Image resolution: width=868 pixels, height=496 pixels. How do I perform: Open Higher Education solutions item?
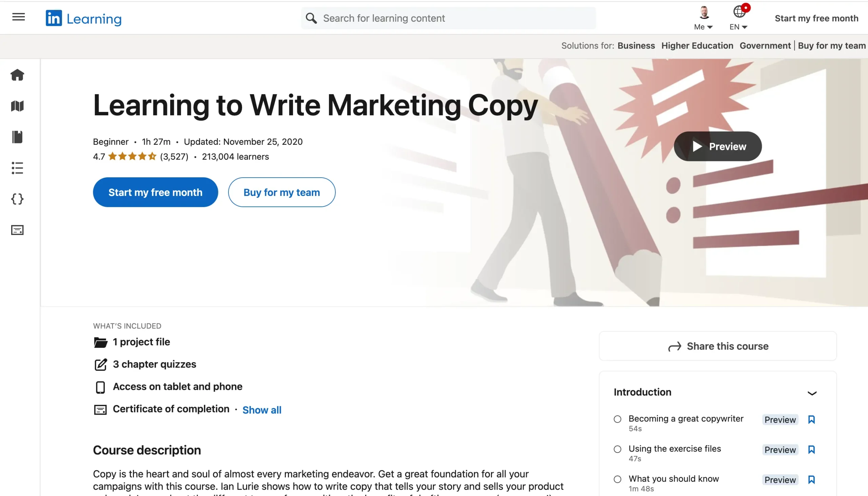[x=697, y=46]
